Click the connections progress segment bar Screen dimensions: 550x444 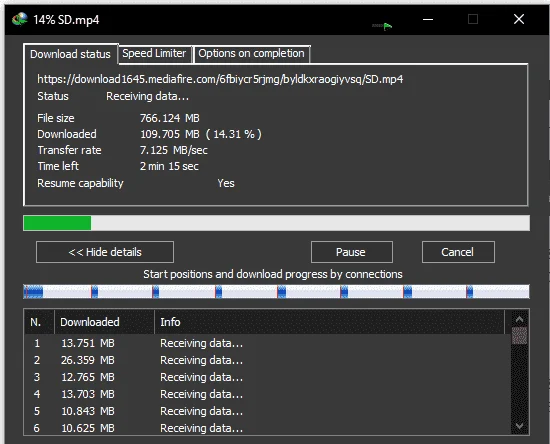click(276, 291)
